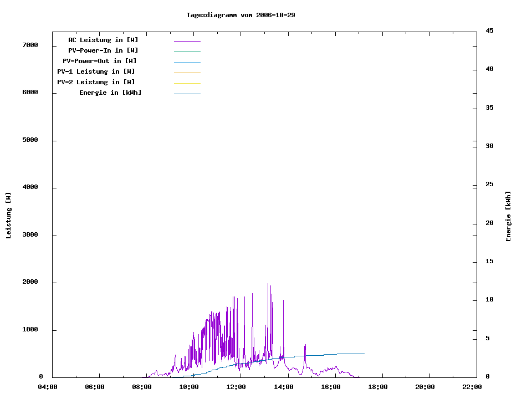The height and width of the screenshot is (399, 532).
Task: Click the Energie in [kWh] legend label
Action: point(110,93)
